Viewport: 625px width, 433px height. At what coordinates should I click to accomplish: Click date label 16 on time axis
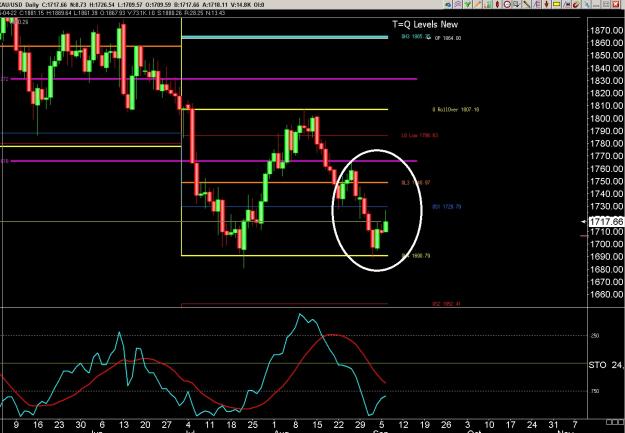pos(38,425)
